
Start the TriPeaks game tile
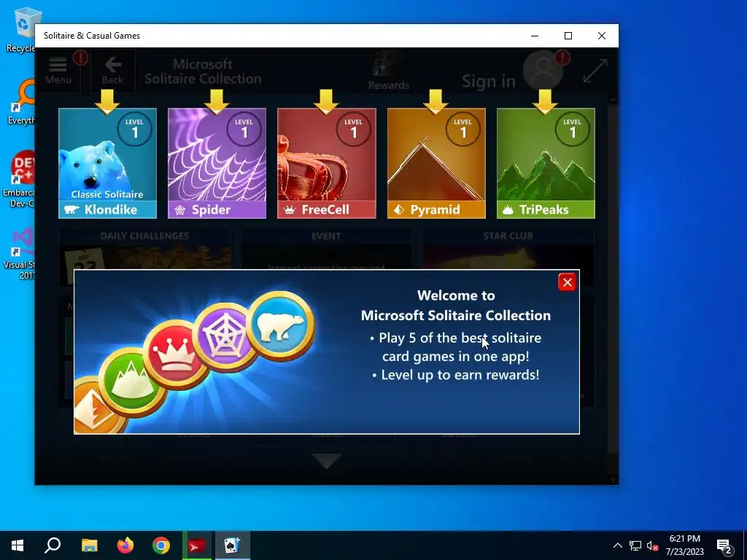pos(546,163)
